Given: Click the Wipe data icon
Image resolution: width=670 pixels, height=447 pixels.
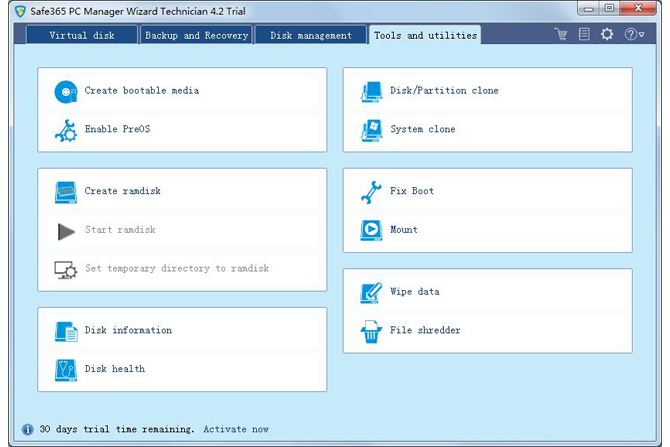Looking at the screenshot, I should coord(371,292).
